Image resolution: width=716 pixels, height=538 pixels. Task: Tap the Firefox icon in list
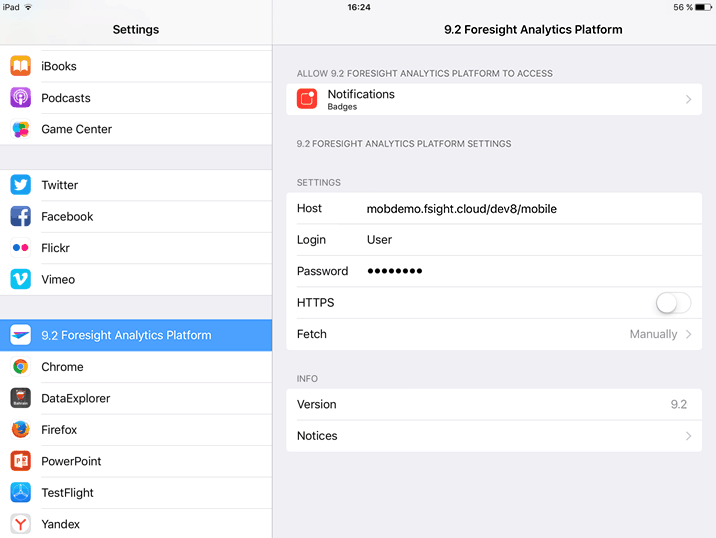pos(21,430)
